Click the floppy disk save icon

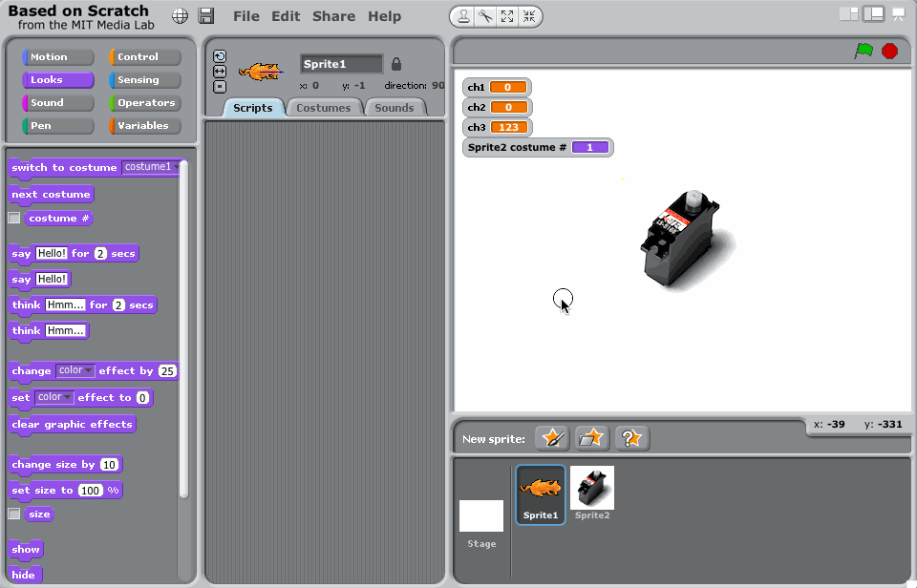(x=206, y=16)
